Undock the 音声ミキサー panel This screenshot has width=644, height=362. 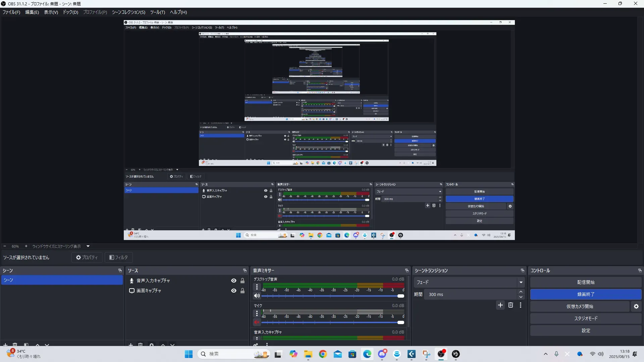(x=407, y=270)
